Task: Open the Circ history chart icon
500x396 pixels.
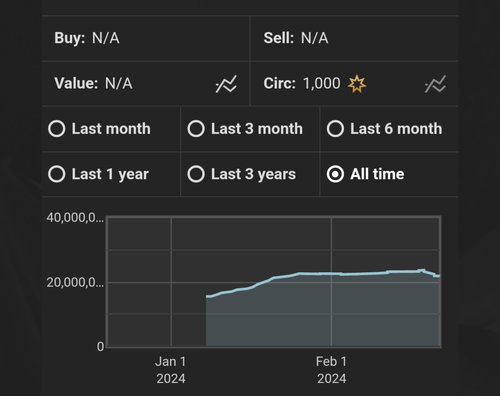Action: pyautogui.click(x=435, y=84)
